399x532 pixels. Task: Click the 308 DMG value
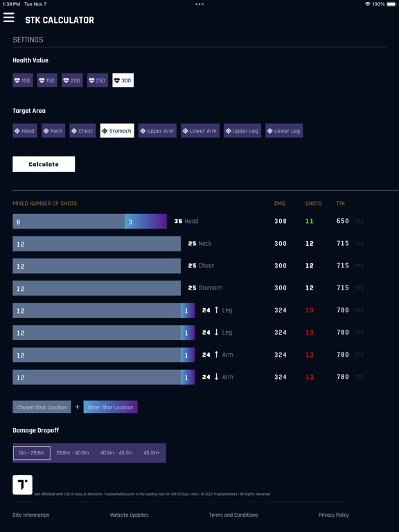[x=281, y=221]
